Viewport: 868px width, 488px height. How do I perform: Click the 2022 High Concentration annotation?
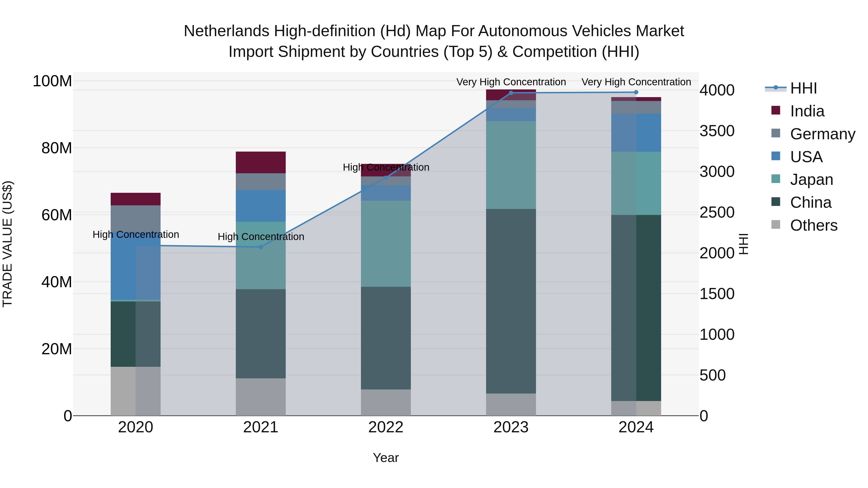tap(386, 167)
